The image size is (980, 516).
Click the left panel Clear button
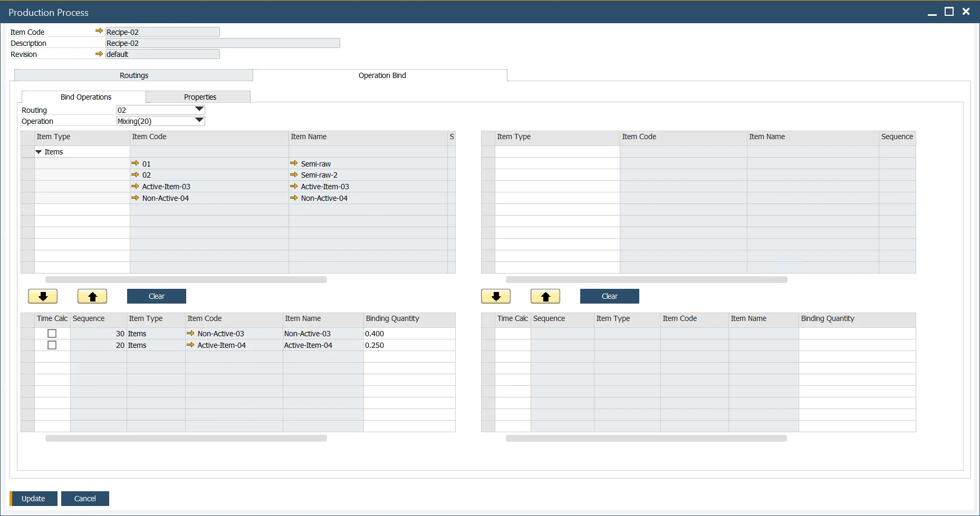click(156, 296)
